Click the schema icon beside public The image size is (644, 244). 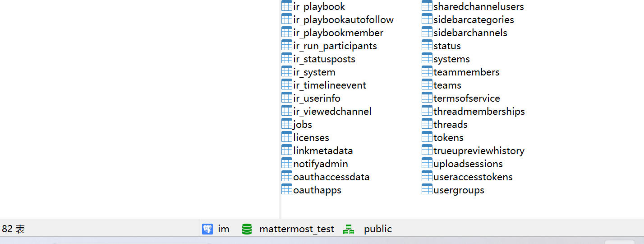coord(349,229)
